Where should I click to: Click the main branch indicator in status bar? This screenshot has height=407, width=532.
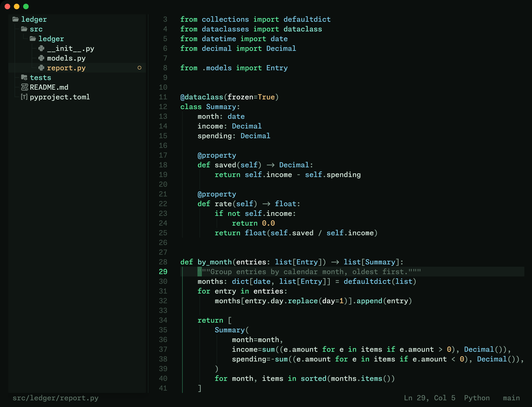(511, 398)
